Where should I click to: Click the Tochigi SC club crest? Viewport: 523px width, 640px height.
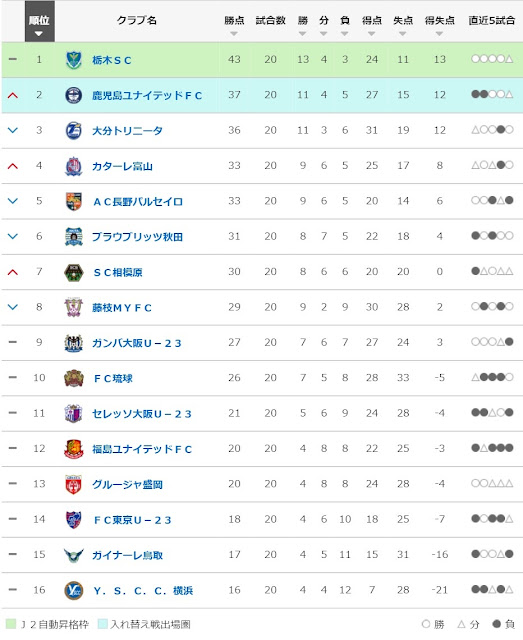click(73, 60)
